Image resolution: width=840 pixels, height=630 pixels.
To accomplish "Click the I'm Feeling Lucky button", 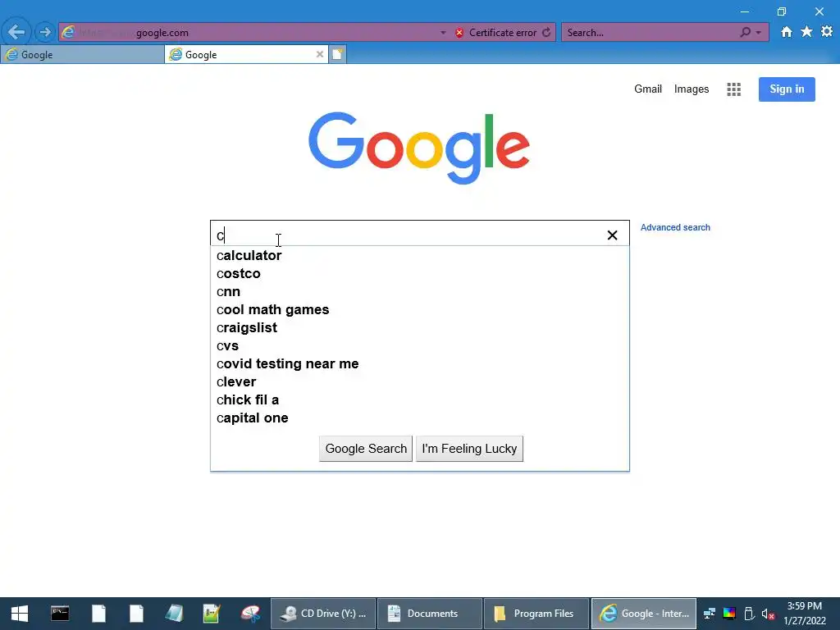I will tap(469, 449).
